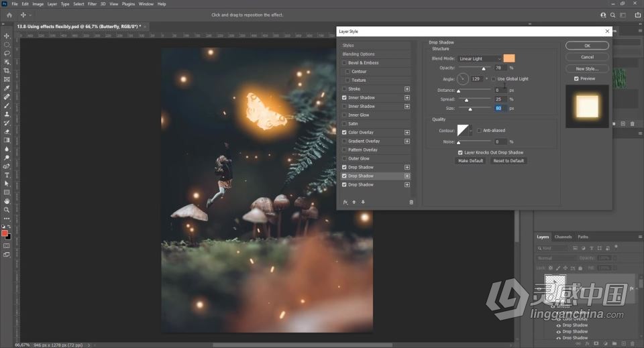This screenshot has width=644, height=348.
Task: Open the Plugins menu
Action: click(x=128, y=4)
